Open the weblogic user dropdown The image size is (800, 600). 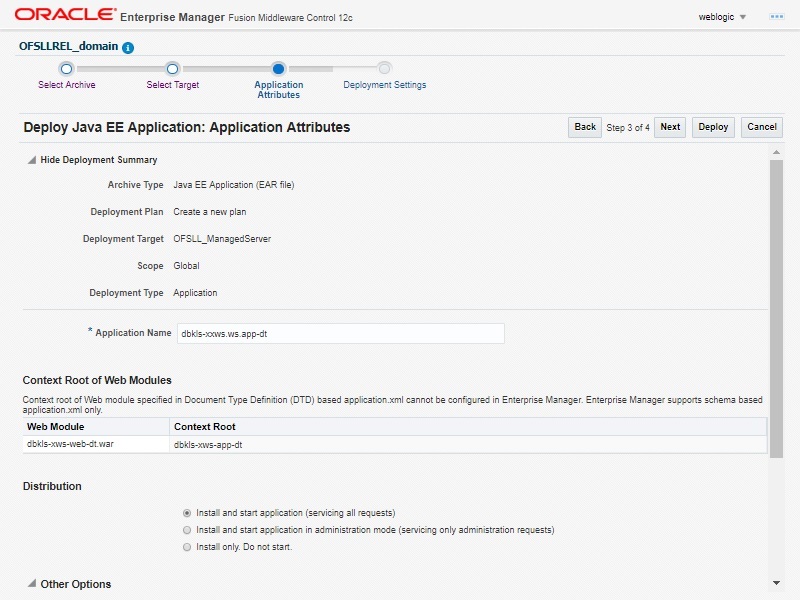click(722, 17)
